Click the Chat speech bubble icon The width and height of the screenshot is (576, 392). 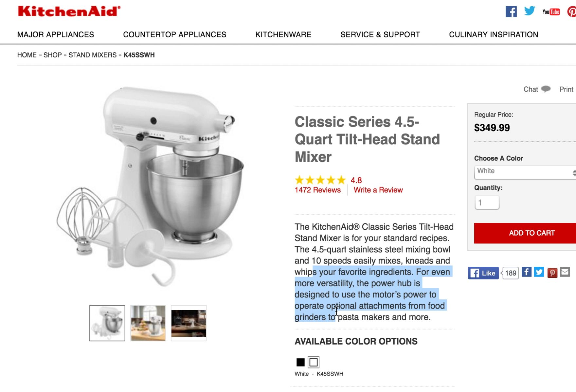tap(546, 89)
